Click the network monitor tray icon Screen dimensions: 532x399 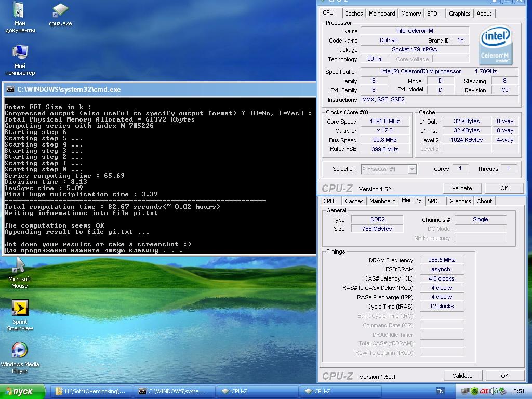pos(465,391)
